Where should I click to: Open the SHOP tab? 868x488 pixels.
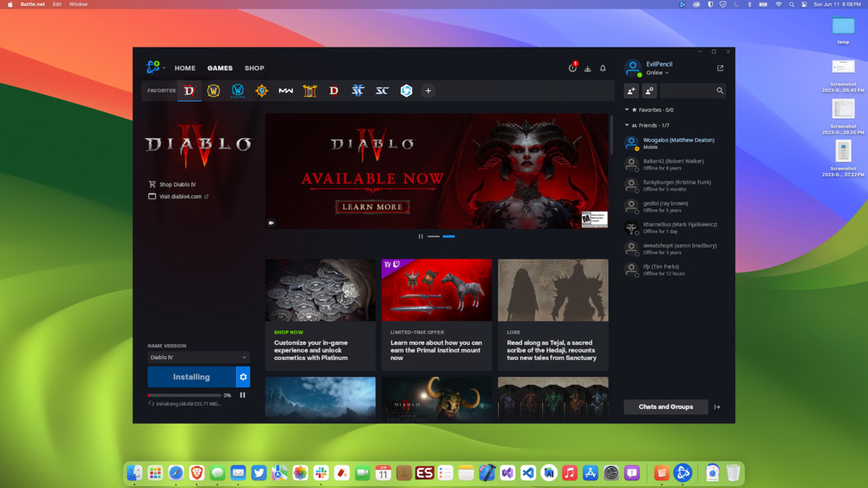254,68
